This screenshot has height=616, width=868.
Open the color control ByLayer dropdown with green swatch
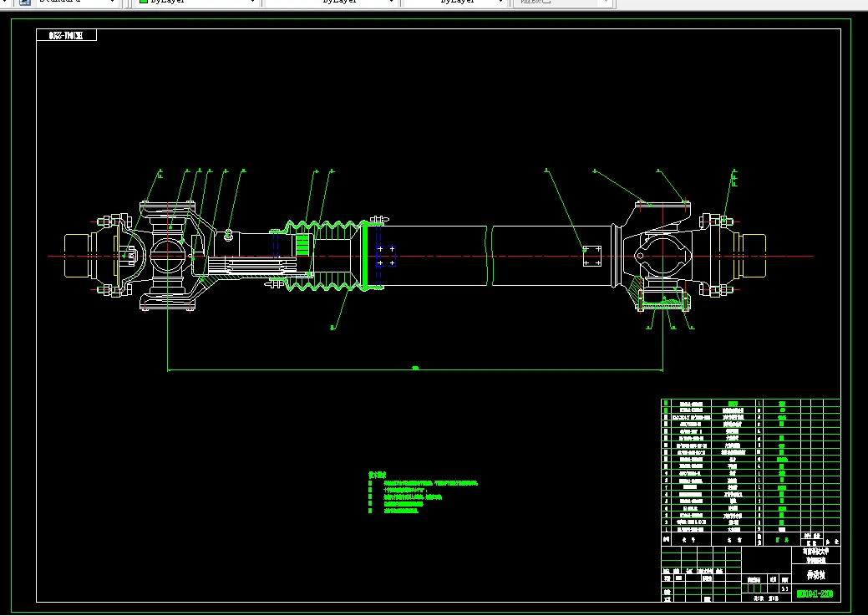(197, 3)
